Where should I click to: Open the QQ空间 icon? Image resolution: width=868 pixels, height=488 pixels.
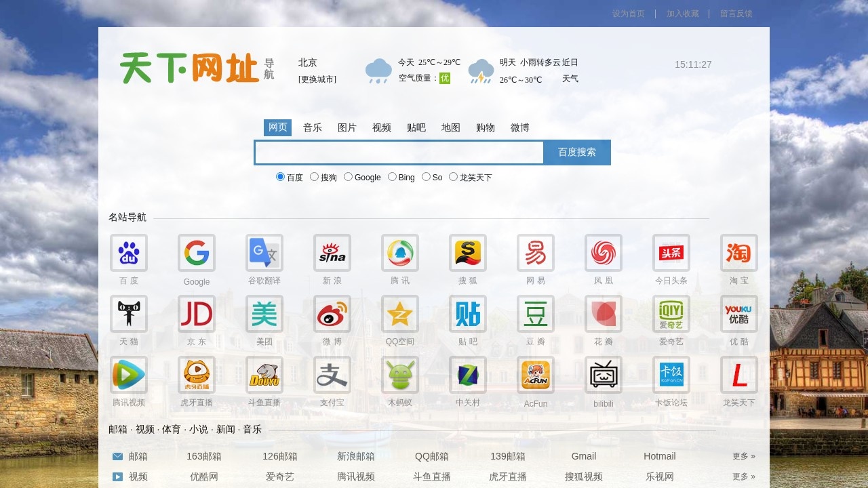[400, 314]
